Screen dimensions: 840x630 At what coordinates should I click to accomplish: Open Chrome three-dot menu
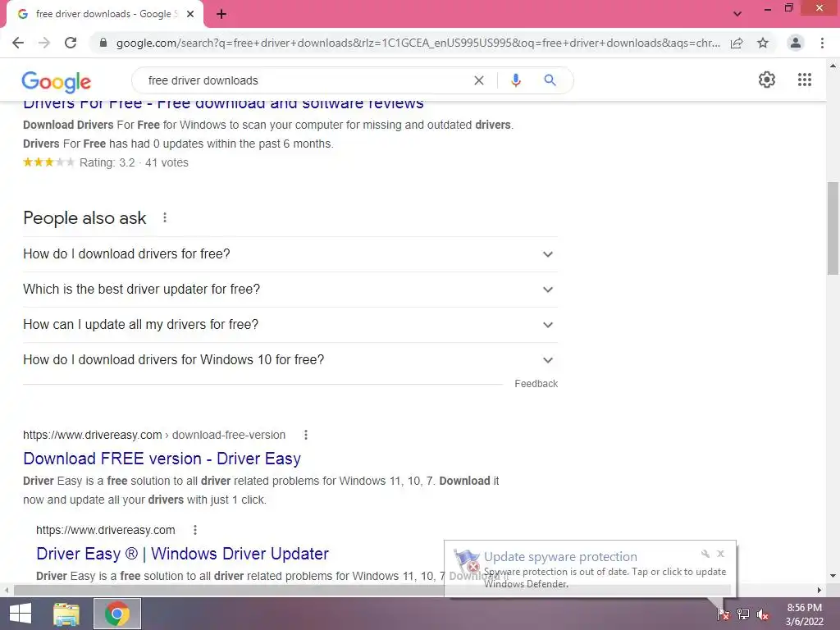822,43
